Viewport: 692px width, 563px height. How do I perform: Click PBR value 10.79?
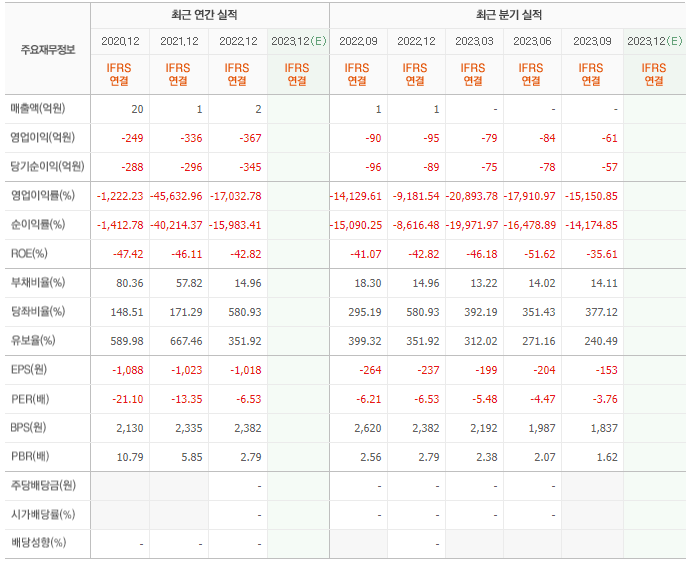tap(130, 457)
